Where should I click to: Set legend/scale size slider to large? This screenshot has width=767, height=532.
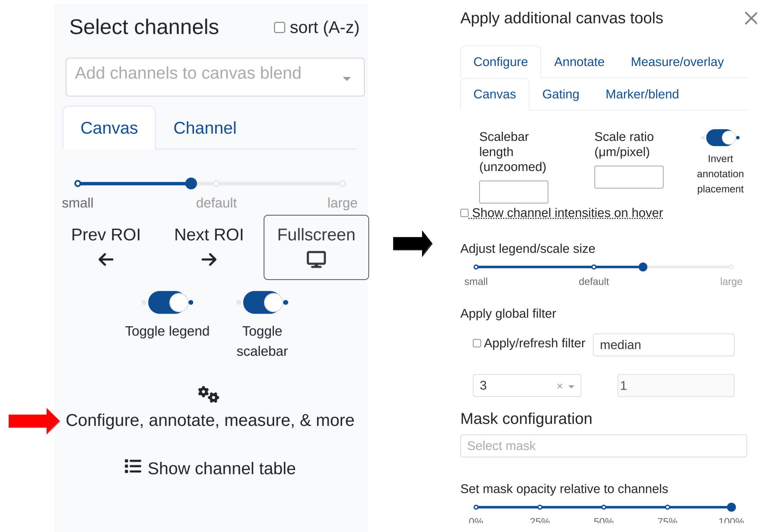pos(731,267)
